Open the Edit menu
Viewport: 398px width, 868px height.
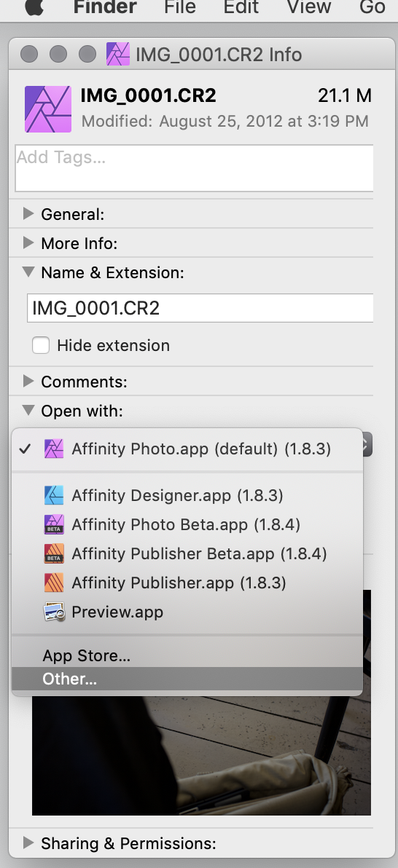[x=241, y=7]
